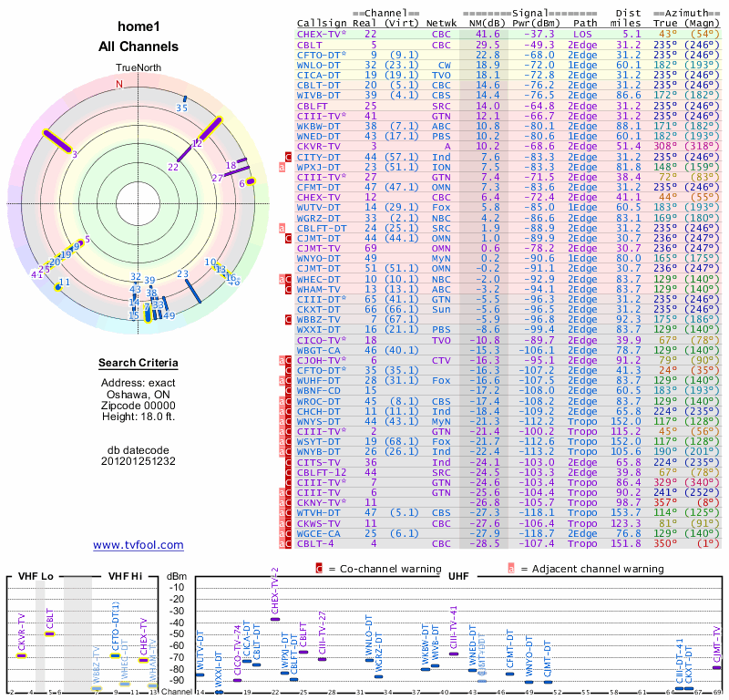Viewport: 729px width, 700px height.
Task: Click the N north indicator on radar
Action: point(119,84)
